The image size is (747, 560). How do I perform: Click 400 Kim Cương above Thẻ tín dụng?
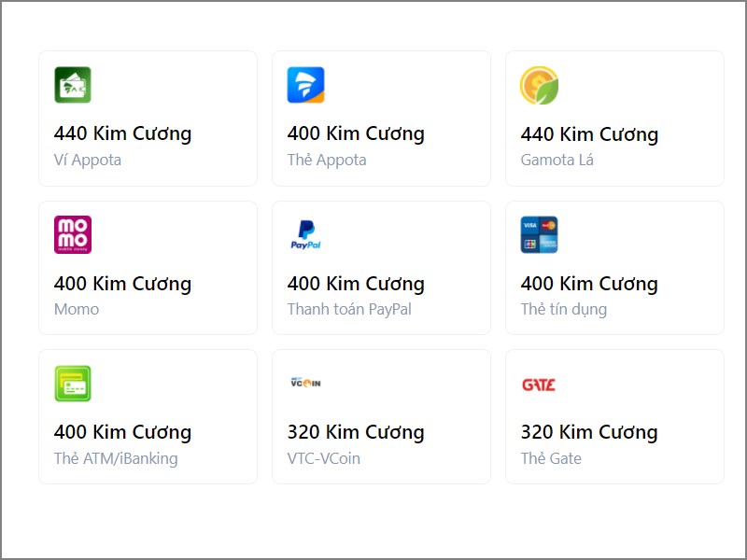tap(589, 284)
